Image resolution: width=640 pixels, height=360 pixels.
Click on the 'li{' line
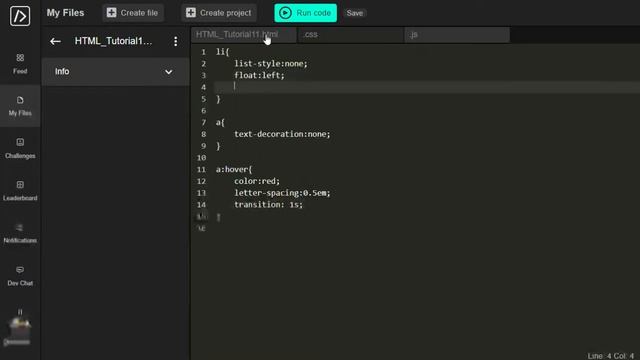pos(222,52)
